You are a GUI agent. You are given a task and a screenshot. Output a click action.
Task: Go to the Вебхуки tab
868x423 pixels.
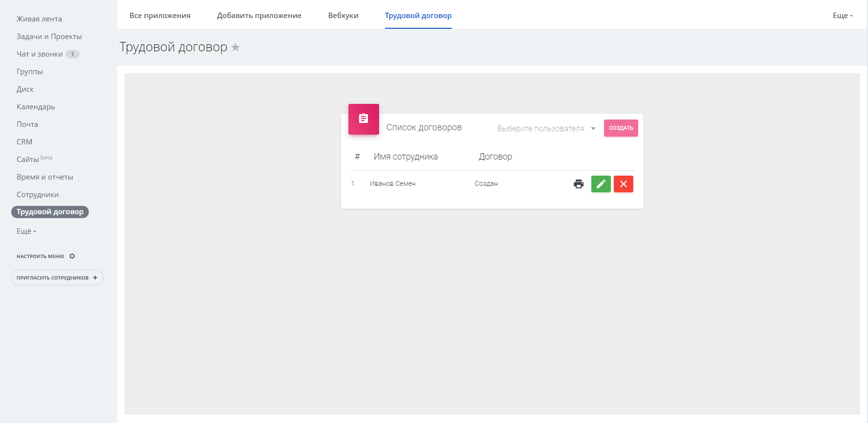pyautogui.click(x=343, y=16)
